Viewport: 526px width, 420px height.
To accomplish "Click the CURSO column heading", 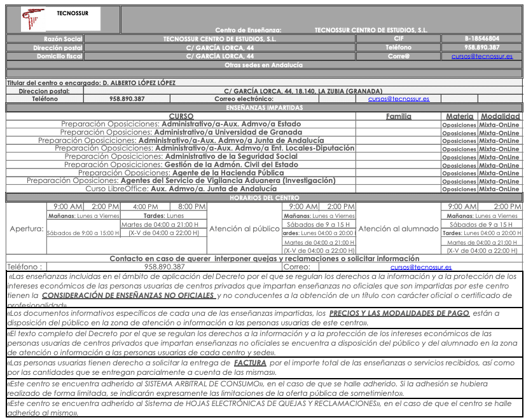I will [181, 116].
